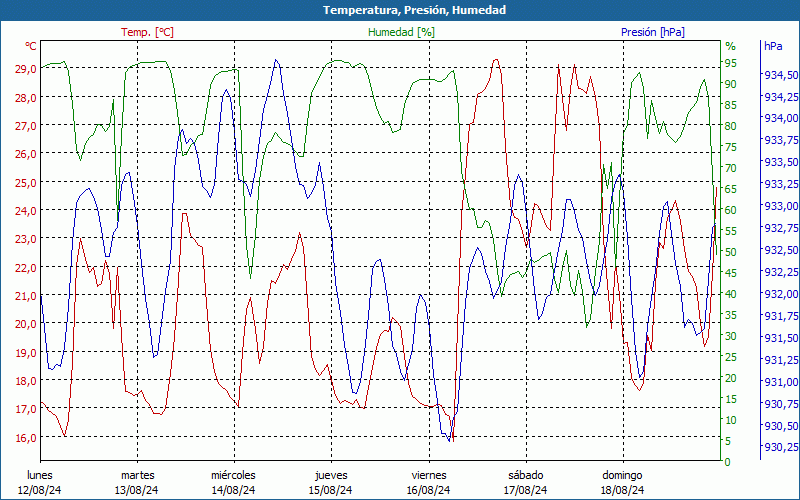Click the 934,00 pressure axis value
The width and height of the screenshot is (800, 500).
tap(781, 118)
